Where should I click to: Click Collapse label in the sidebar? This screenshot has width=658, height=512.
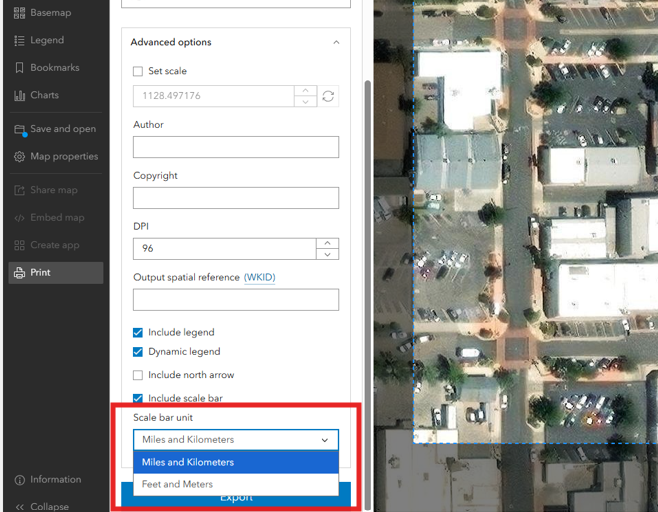[50, 507]
